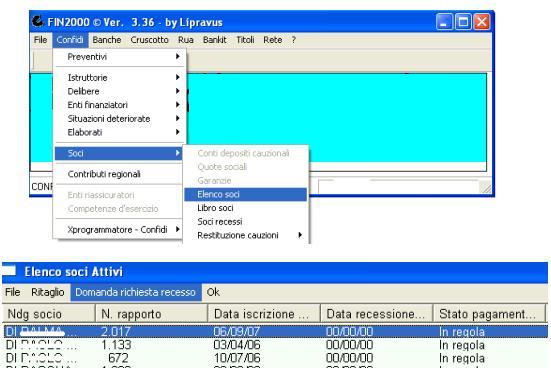The height and width of the screenshot is (371, 551).
Task: Open the File menu in FIN2000
Action: pyautogui.click(x=40, y=40)
